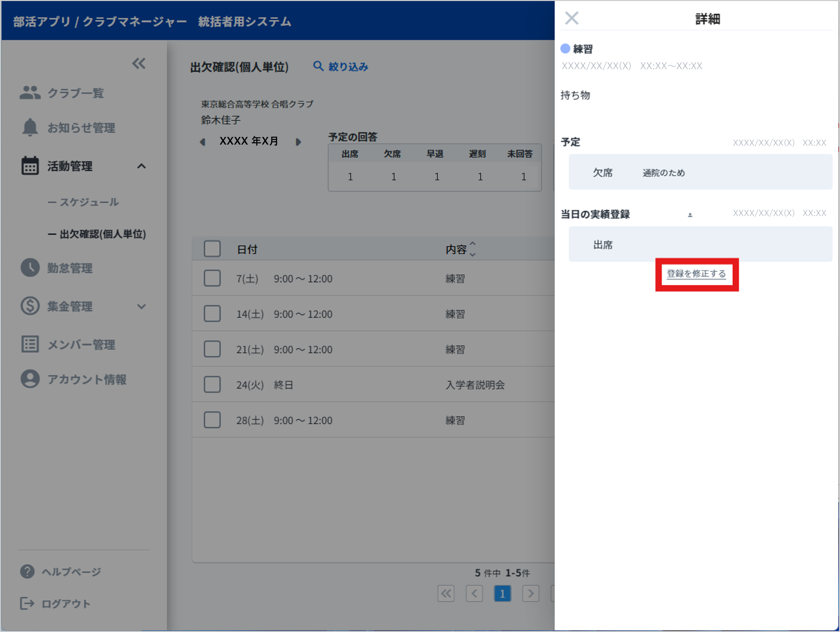The height and width of the screenshot is (632, 840).
Task: Click ヘルプページ text link
Action: tap(71, 572)
